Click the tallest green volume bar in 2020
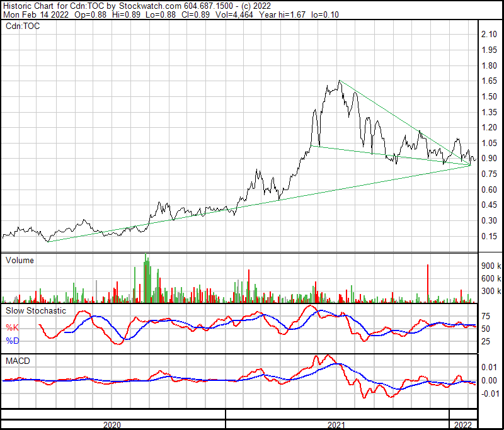504x430 pixels. coord(146,278)
